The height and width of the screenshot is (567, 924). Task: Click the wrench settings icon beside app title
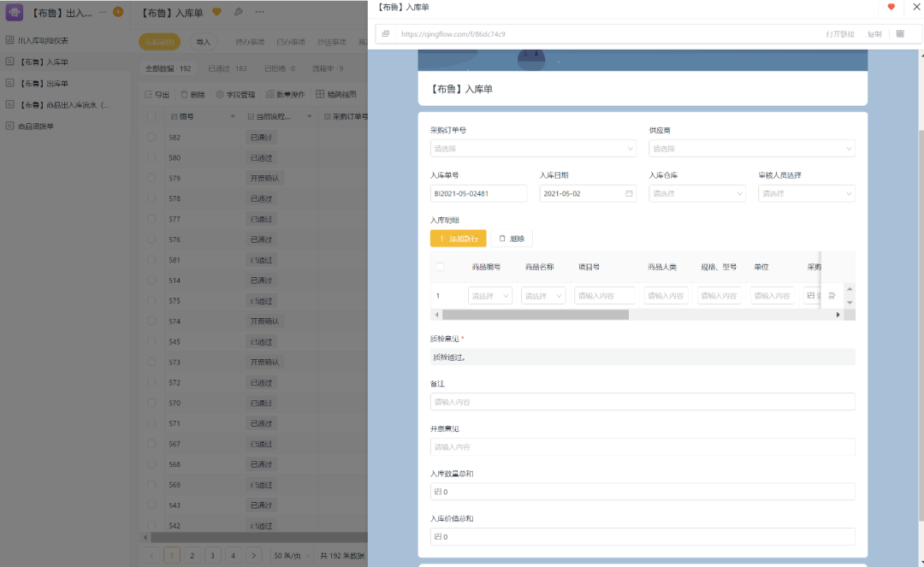pos(238,12)
